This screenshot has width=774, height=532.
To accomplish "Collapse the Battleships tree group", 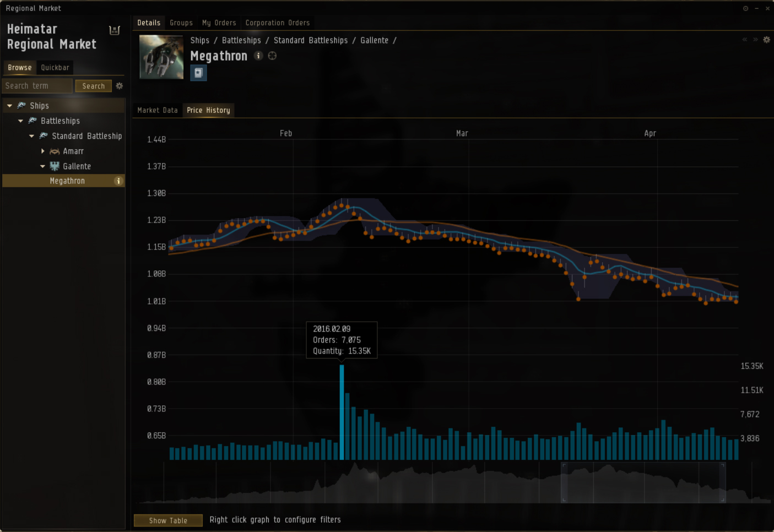I will pos(20,121).
